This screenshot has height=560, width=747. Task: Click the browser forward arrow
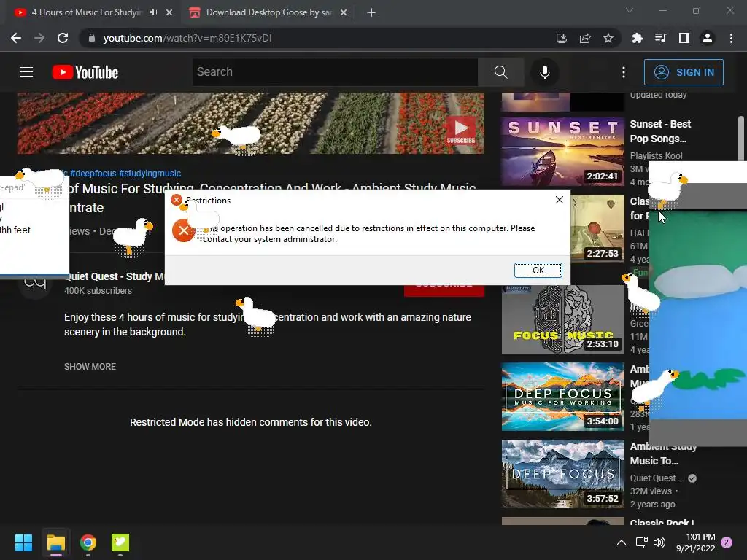(39, 38)
